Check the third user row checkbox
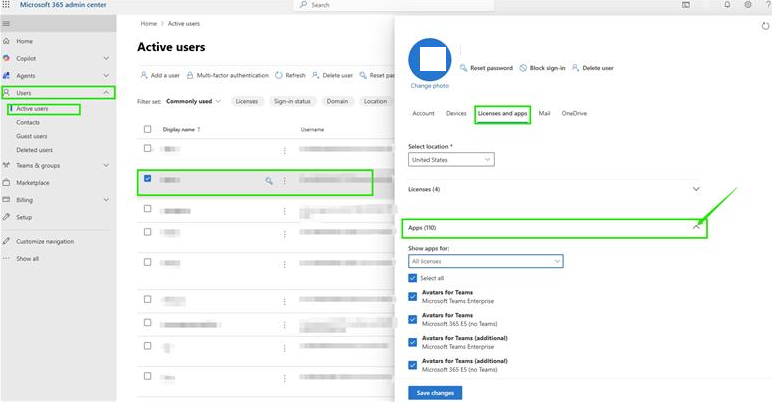This screenshot has width=772, height=402. tap(148, 209)
